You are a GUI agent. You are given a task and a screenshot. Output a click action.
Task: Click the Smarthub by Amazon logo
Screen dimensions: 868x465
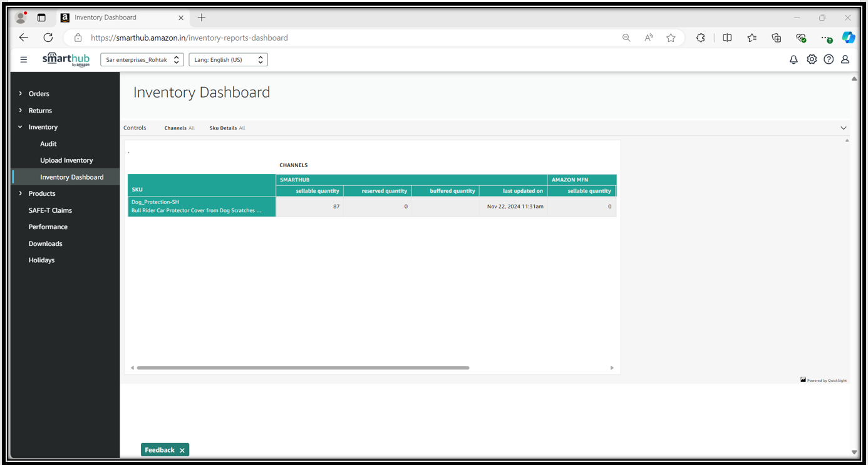66,59
